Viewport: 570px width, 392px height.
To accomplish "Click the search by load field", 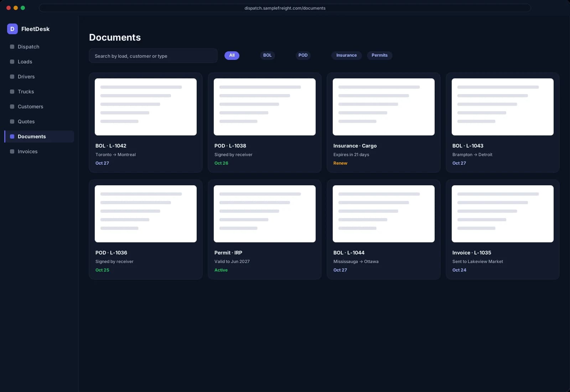I will point(153,56).
